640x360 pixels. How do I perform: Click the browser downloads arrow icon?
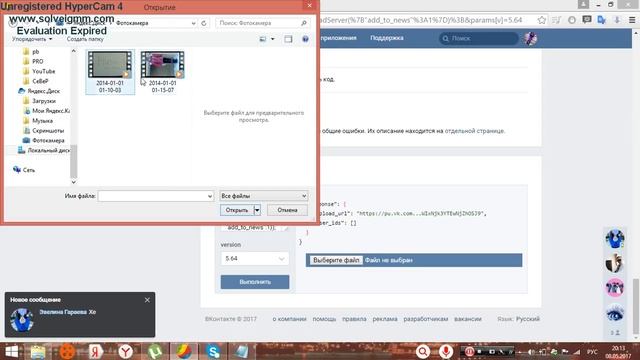click(617, 20)
